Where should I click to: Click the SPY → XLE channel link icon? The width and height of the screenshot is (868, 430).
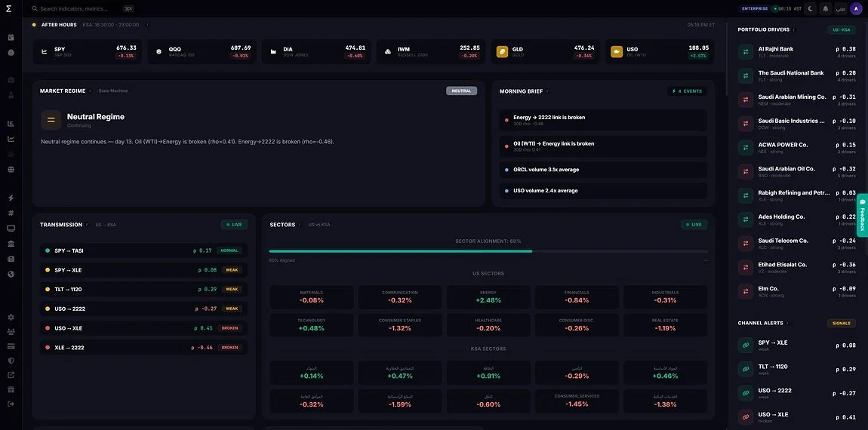point(746,346)
